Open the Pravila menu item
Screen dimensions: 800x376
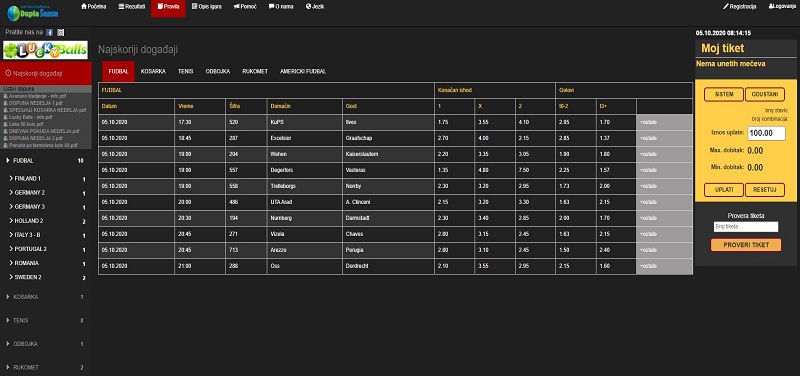pyautogui.click(x=168, y=7)
